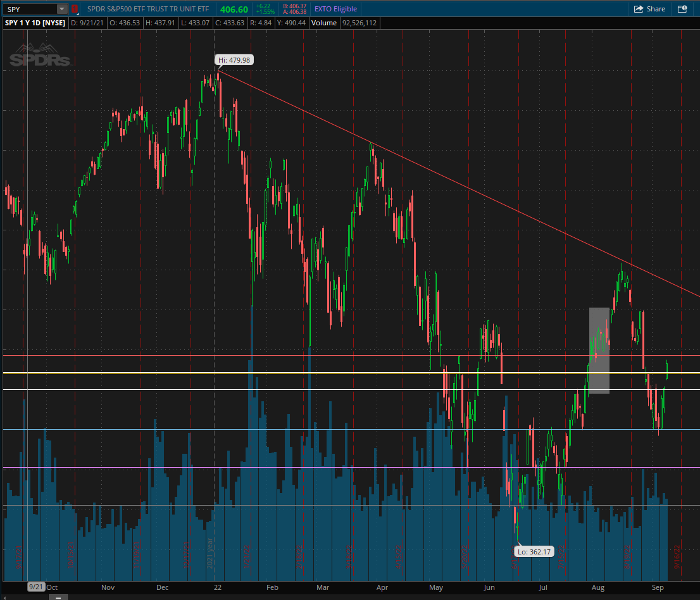Click the Nov label on the time axis
This screenshot has width=700, height=600.
108,587
